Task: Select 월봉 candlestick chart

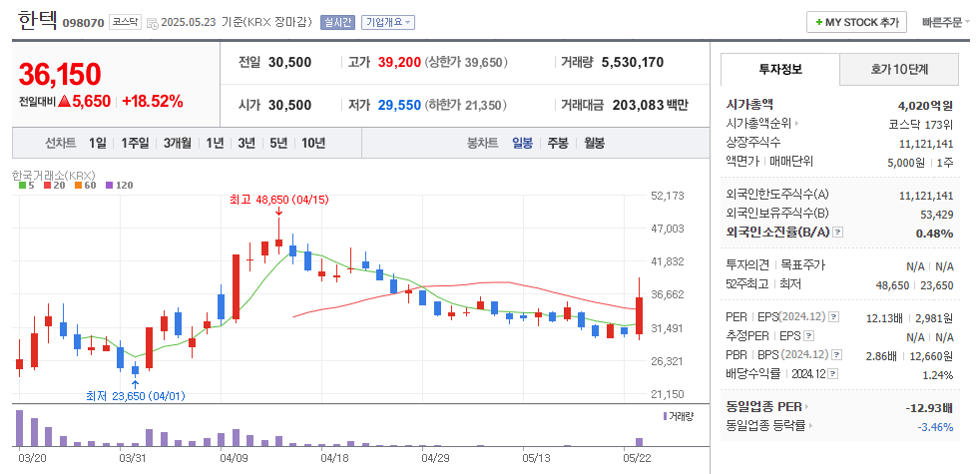Action: tap(594, 144)
